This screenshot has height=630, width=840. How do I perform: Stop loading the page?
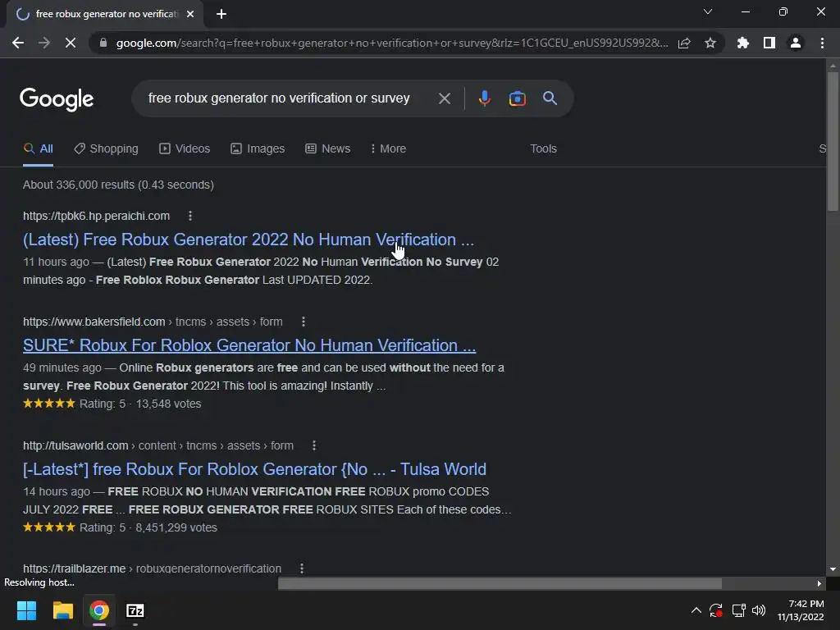click(71, 43)
